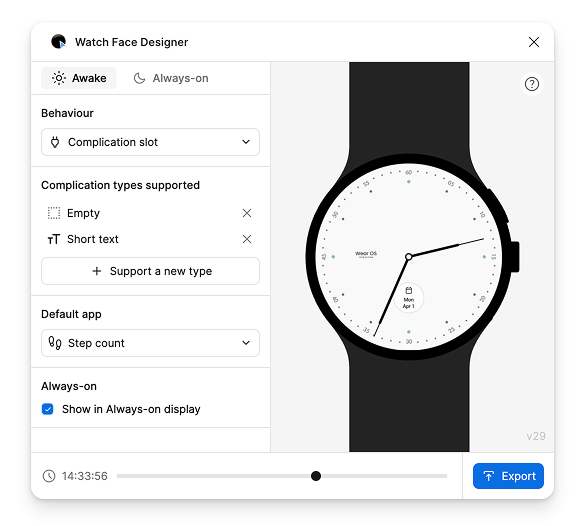Select the Awake tab

79,78
